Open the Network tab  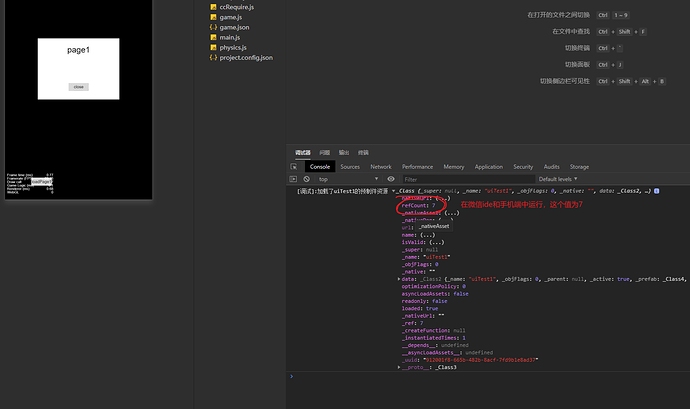click(381, 167)
